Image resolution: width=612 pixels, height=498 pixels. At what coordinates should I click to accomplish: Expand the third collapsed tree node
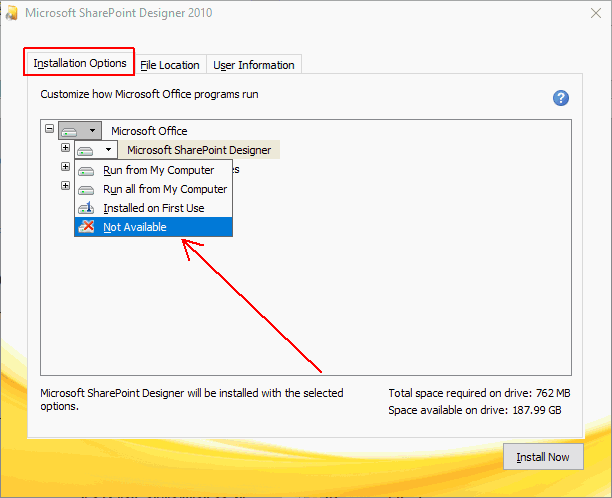point(65,185)
